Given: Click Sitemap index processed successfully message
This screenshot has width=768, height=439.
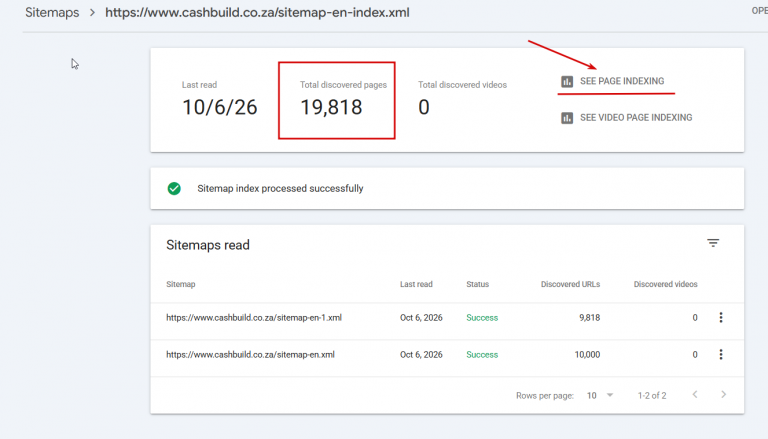Looking at the screenshot, I should (280, 189).
